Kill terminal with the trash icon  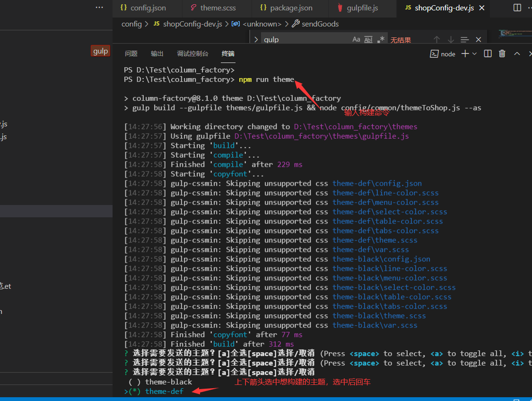click(x=502, y=54)
